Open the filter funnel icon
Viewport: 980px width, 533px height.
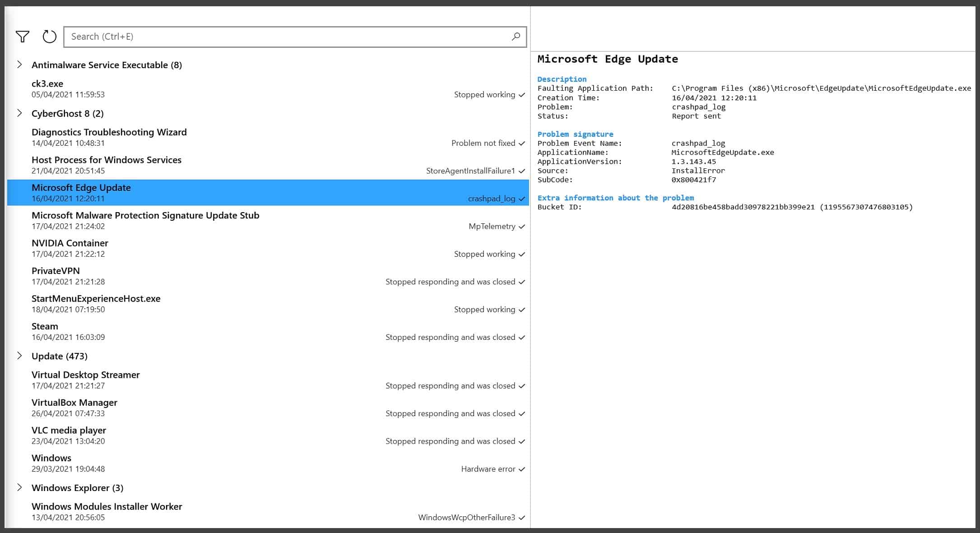[23, 37]
